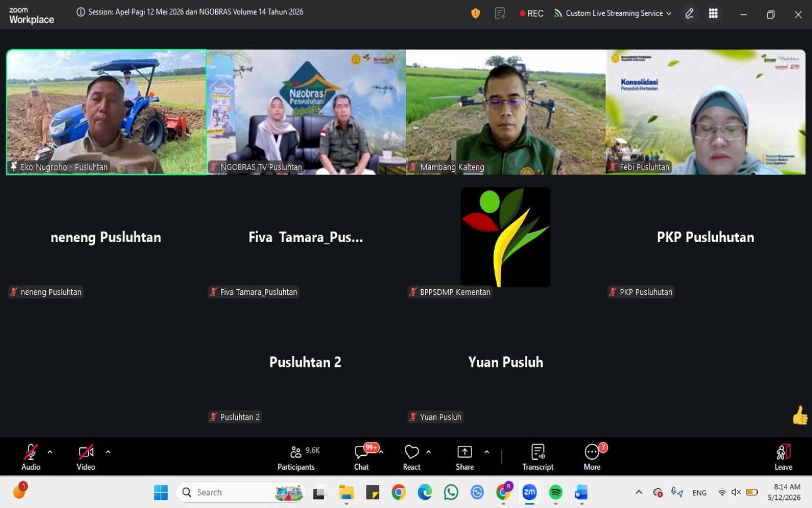Screen dimensions: 812x508
Task: Click the 'Yuan Pusluh' name label
Action: point(441,417)
